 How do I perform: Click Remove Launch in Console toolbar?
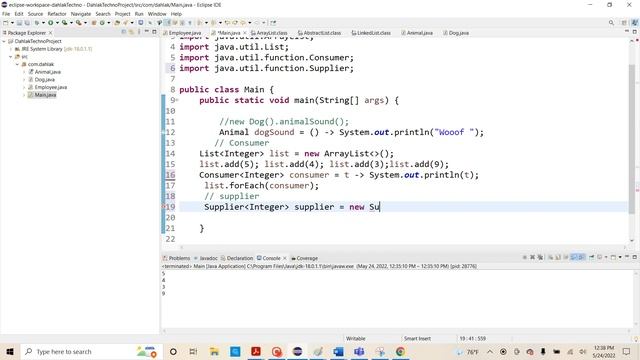532,257
